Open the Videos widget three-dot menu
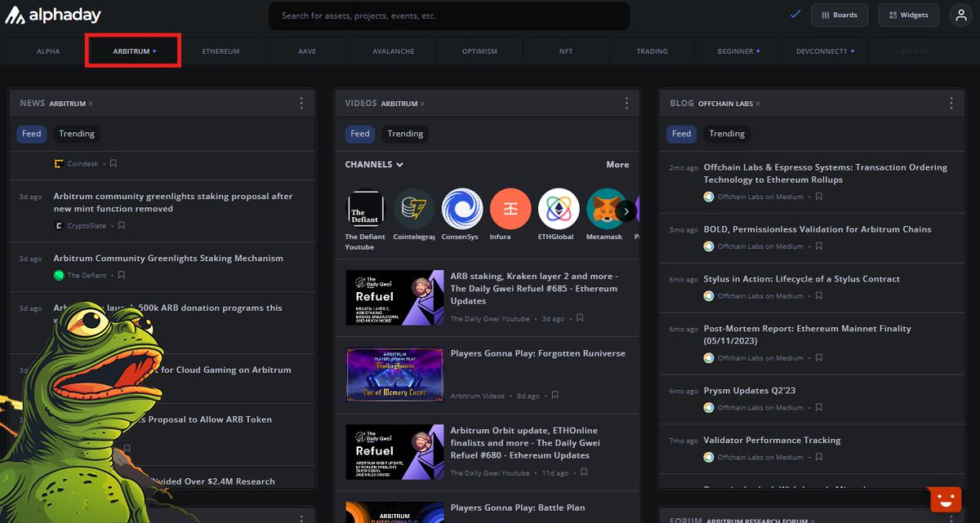 click(626, 103)
